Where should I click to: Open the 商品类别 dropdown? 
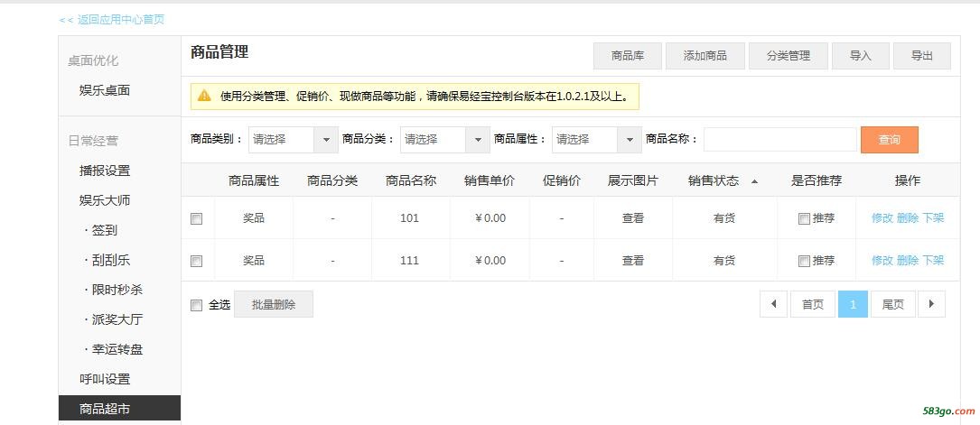tap(294, 140)
